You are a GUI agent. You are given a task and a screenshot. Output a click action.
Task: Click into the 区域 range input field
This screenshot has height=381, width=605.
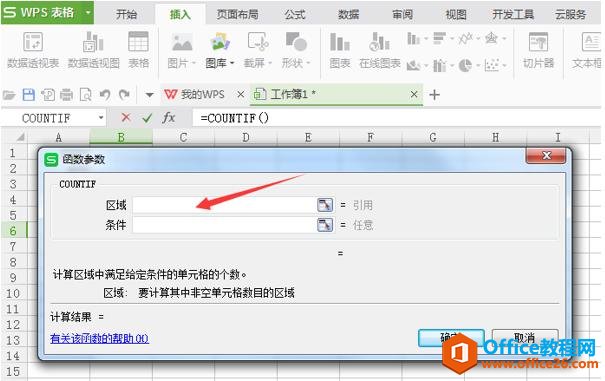225,205
